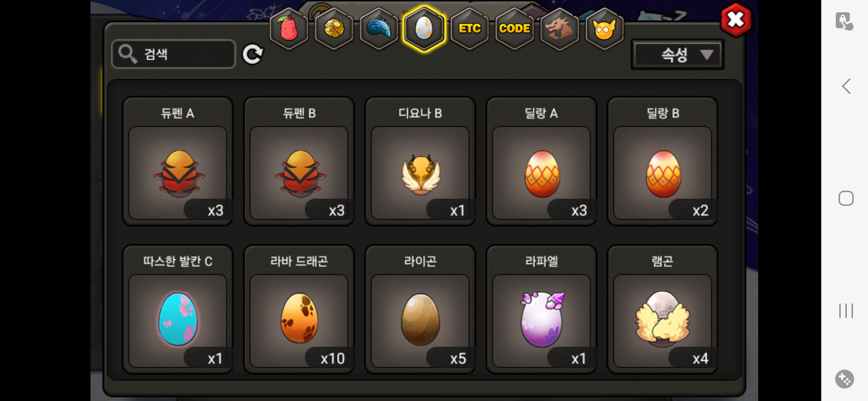Select the 라바 드래곤 egg item

click(299, 309)
